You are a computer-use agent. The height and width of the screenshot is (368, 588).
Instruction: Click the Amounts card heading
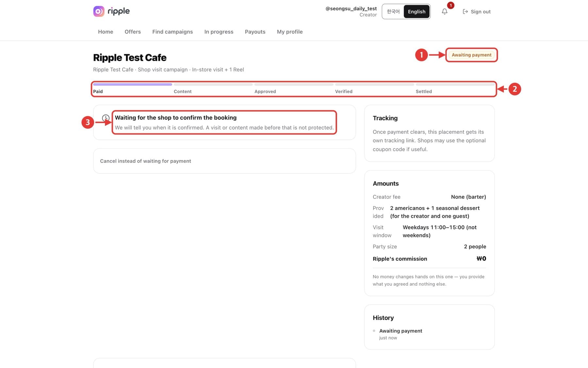click(x=386, y=184)
